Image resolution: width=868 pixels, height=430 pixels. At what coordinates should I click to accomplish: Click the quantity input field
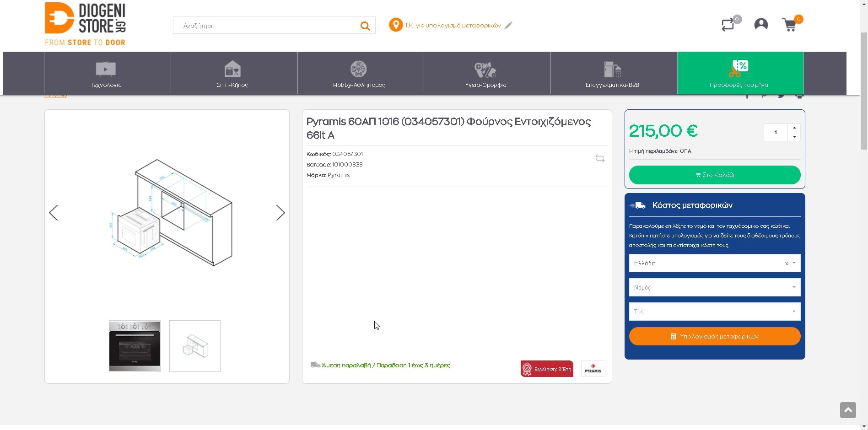pyautogui.click(x=776, y=132)
